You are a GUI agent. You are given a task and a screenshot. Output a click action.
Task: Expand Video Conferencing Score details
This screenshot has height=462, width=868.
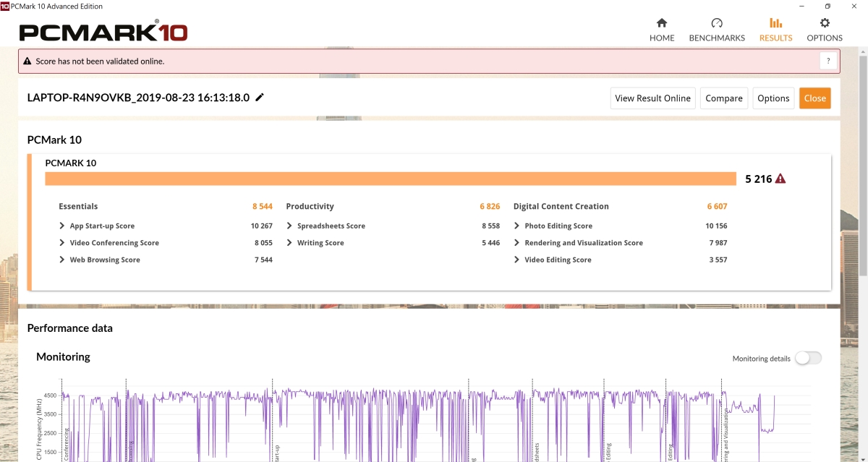pyautogui.click(x=62, y=243)
